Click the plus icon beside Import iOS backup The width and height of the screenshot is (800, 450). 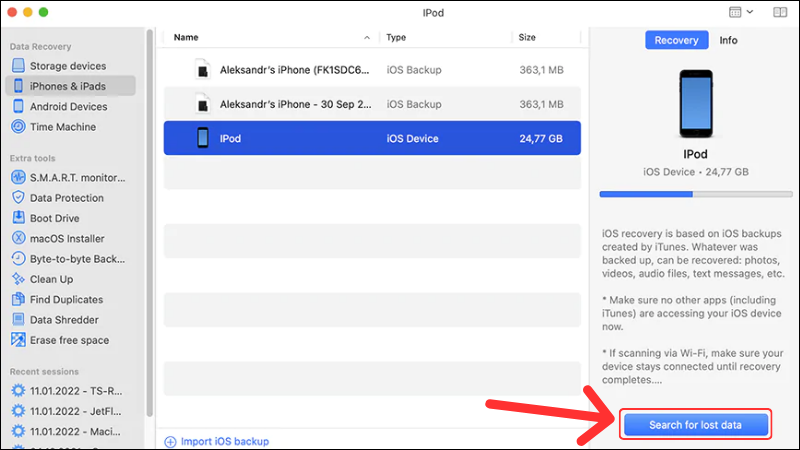coord(170,441)
